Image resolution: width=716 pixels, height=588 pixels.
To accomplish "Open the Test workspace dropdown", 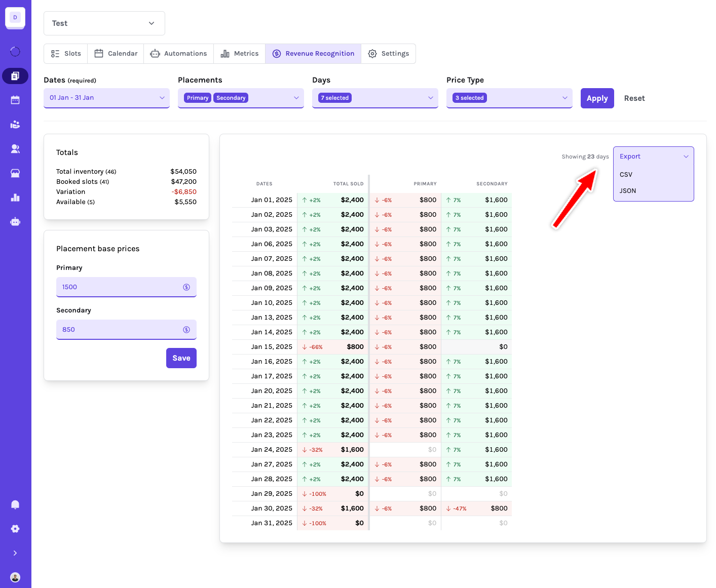I will pos(104,23).
